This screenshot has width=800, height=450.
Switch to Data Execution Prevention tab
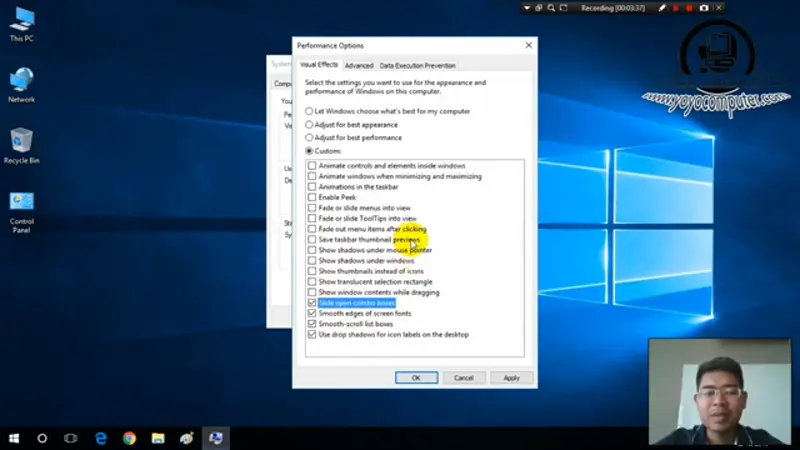(417, 66)
